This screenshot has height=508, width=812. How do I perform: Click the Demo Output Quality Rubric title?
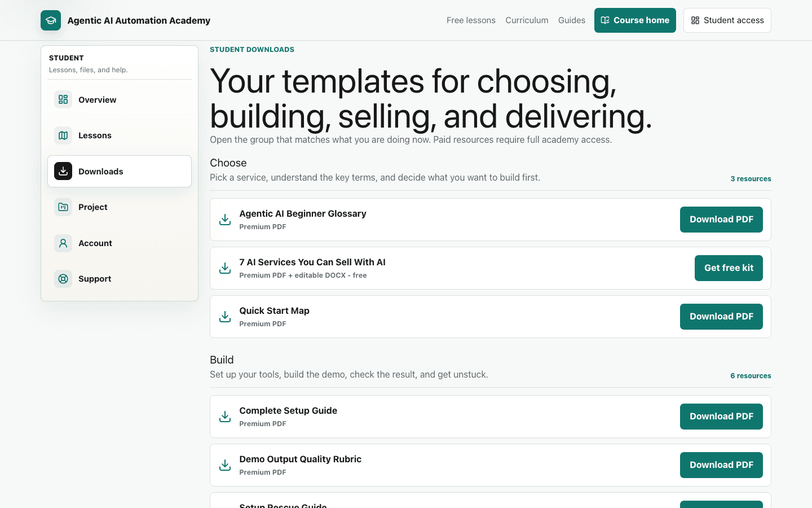[x=301, y=459]
